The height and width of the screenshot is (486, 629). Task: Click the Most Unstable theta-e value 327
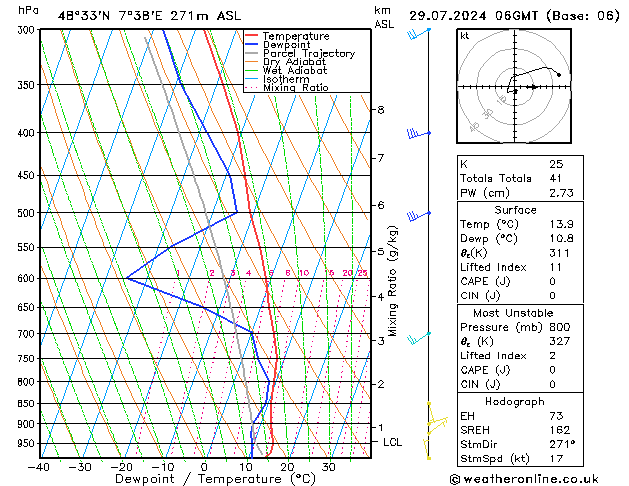560,341
